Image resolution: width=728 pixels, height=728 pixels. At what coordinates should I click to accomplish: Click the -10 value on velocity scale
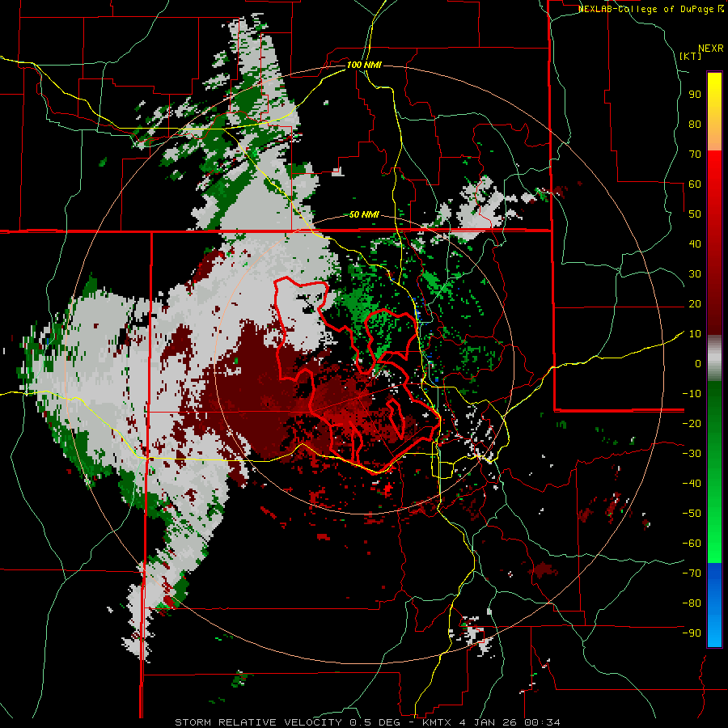click(x=692, y=394)
